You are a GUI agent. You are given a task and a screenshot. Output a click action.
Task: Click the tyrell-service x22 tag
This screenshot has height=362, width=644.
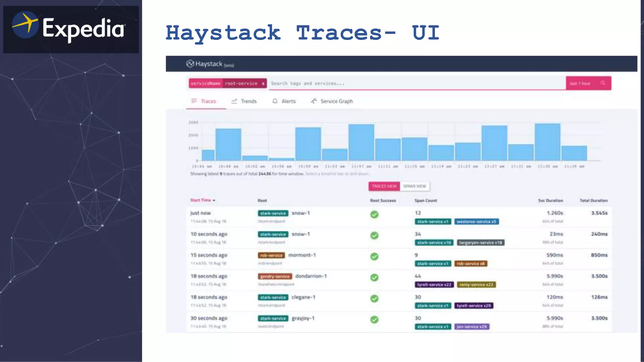434,285
